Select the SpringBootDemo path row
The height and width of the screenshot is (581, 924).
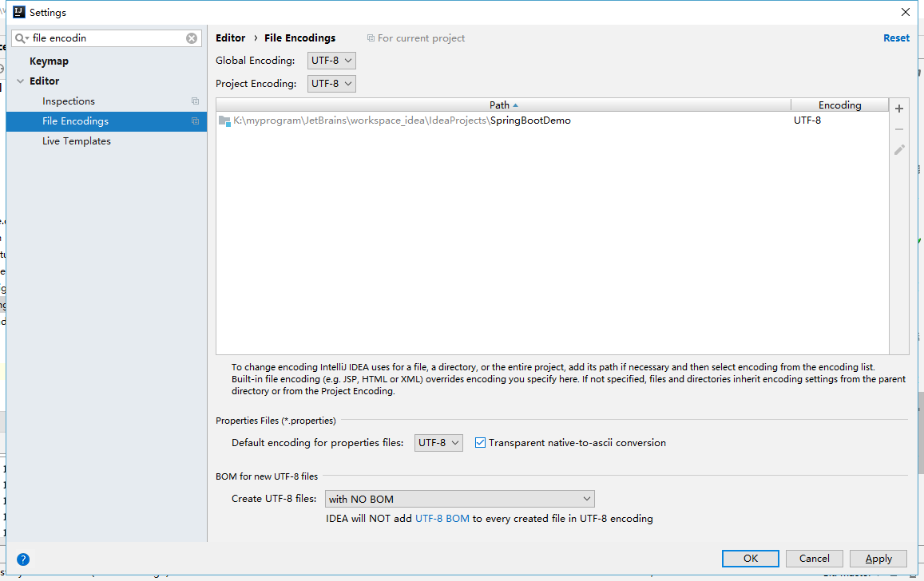(x=552, y=121)
